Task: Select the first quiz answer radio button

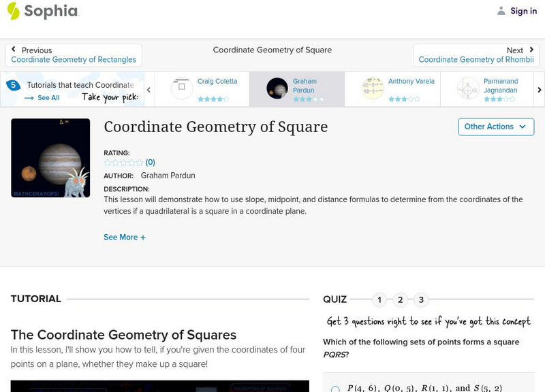Action: coord(335,389)
